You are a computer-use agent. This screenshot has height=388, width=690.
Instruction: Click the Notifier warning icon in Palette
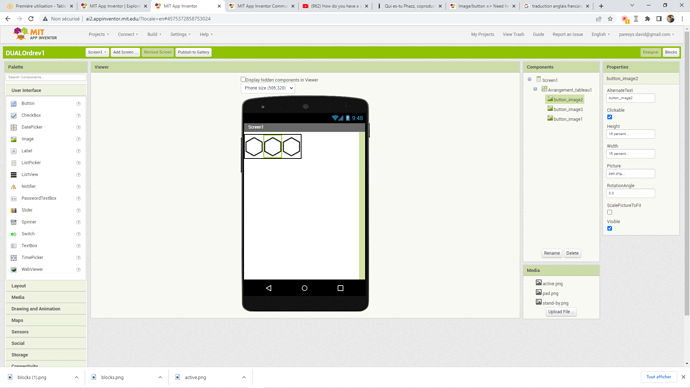click(x=14, y=187)
